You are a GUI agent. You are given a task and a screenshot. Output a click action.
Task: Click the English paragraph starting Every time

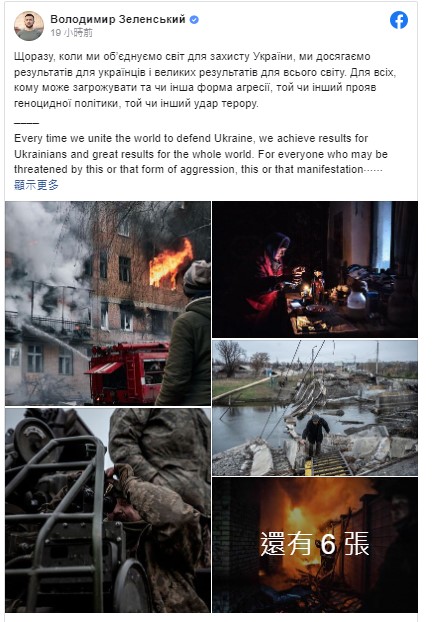click(x=201, y=154)
